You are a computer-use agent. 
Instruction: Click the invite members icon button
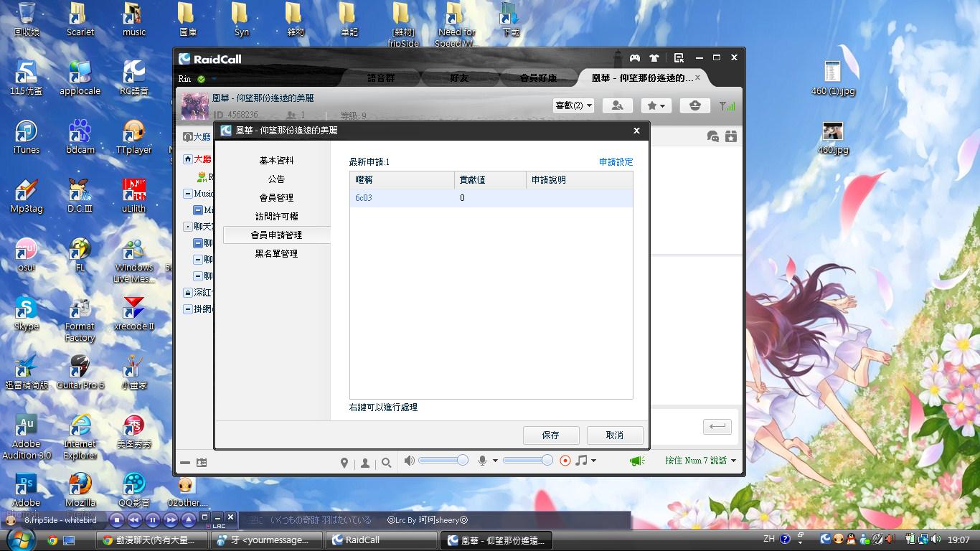(617, 105)
